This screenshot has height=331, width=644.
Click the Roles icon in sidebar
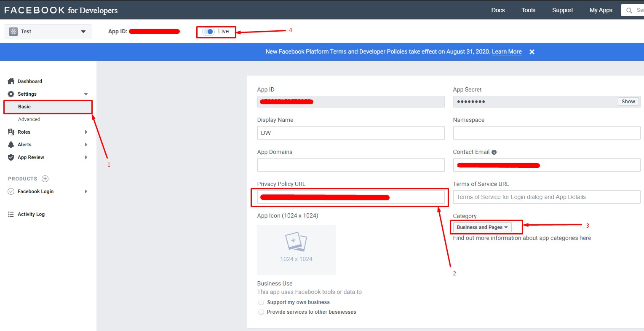[11, 132]
